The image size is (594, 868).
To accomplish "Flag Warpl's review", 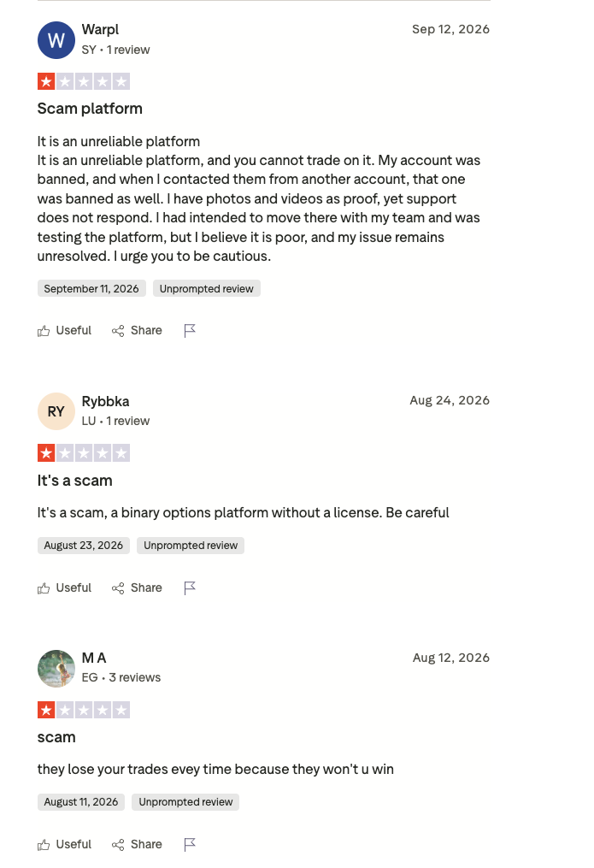I will [190, 330].
